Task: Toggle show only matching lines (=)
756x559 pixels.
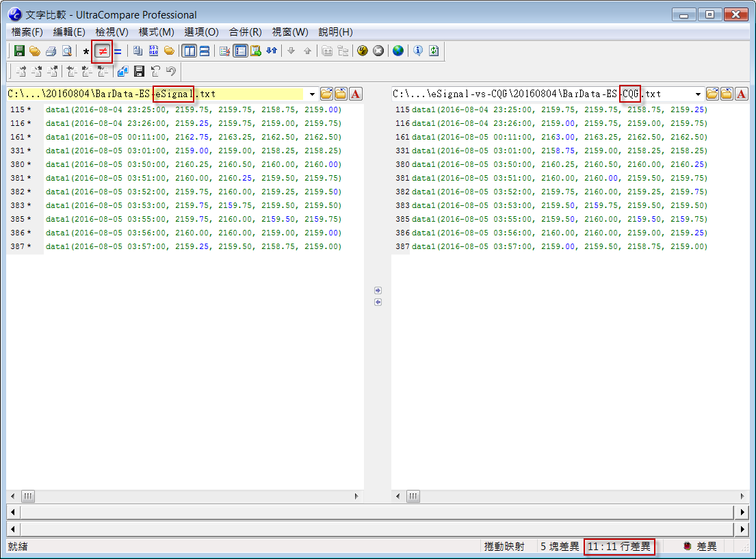Action: 118,51
